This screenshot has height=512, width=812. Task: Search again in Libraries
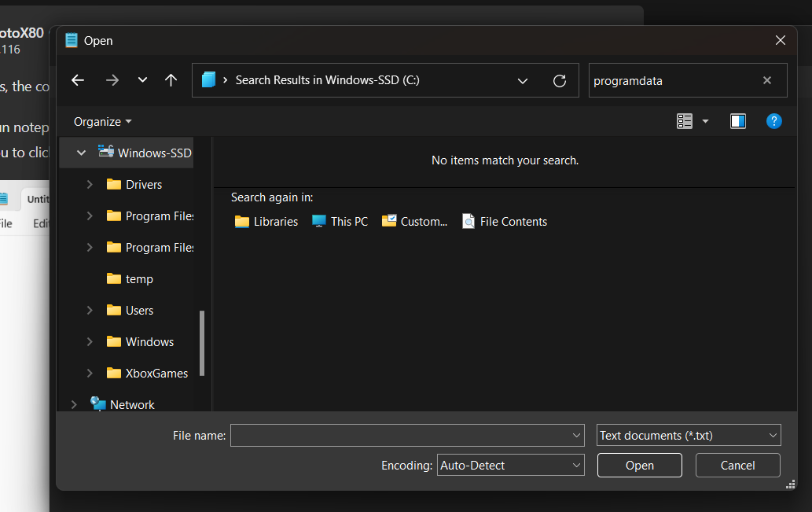coord(266,222)
